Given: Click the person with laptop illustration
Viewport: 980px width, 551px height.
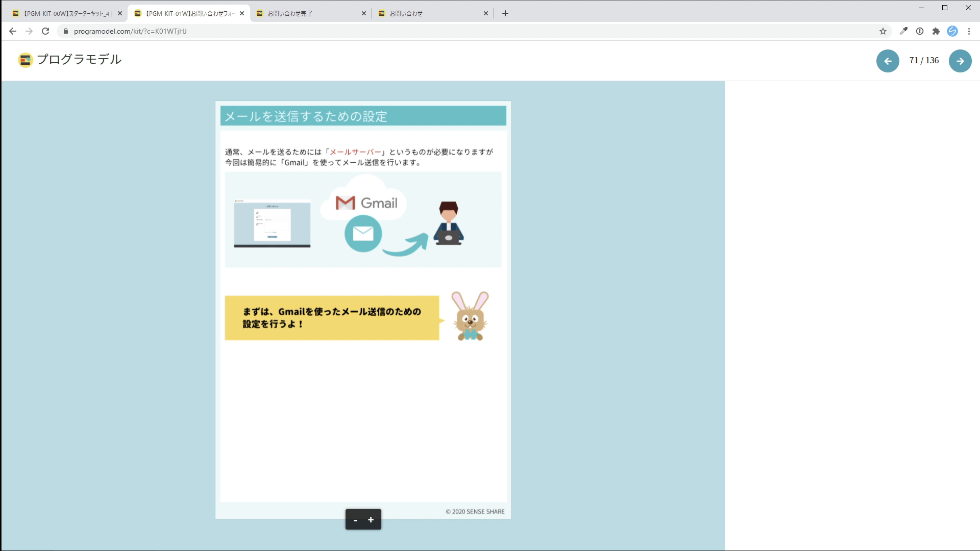Looking at the screenshot, I should coord(449,224).
